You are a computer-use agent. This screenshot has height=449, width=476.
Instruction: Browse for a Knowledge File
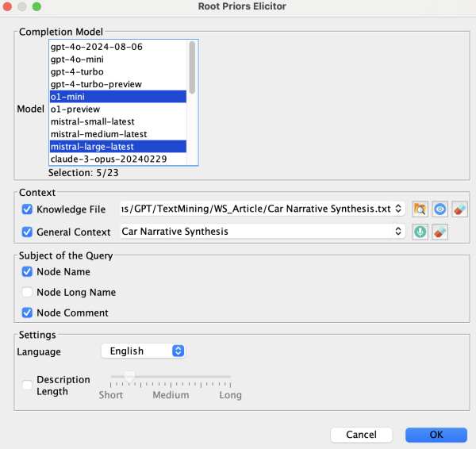[420, 209]
